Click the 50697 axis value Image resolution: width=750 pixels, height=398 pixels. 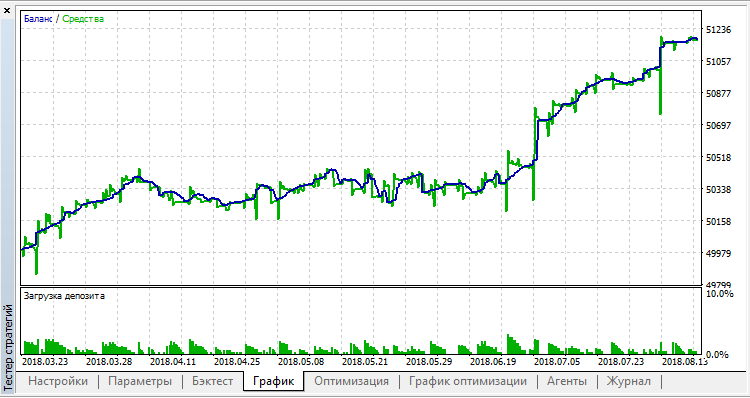[x=718, y=125]
